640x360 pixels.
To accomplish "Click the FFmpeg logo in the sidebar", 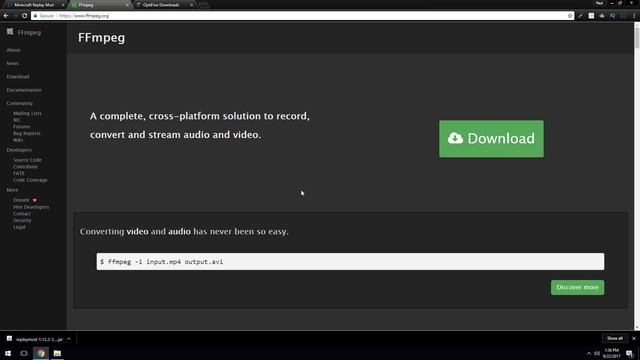I will 24,32.
